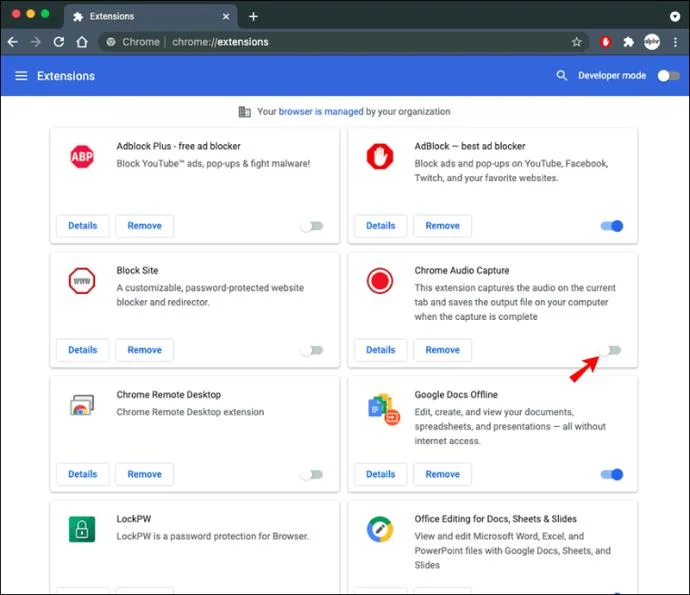Open the browser home page button
690x595 pixels.
pos(82,42)
